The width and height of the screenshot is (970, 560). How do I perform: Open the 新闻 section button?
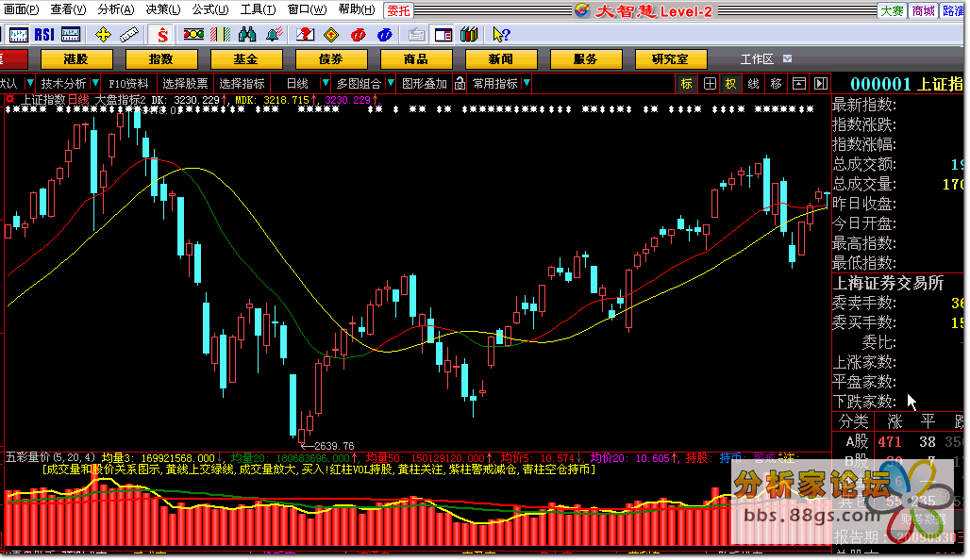tap(500, 59)
